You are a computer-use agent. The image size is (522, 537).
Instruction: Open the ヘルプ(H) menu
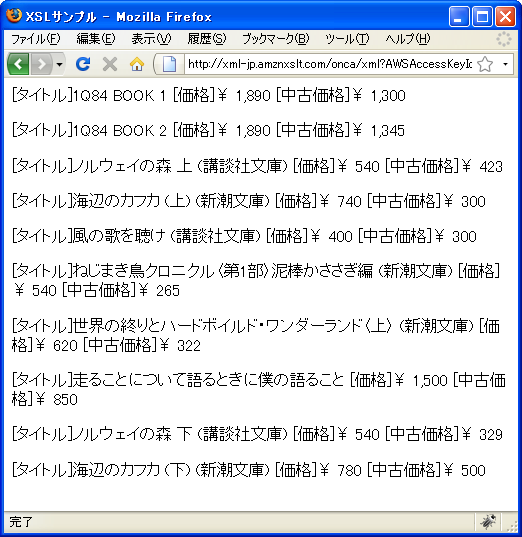pos(408,39)
